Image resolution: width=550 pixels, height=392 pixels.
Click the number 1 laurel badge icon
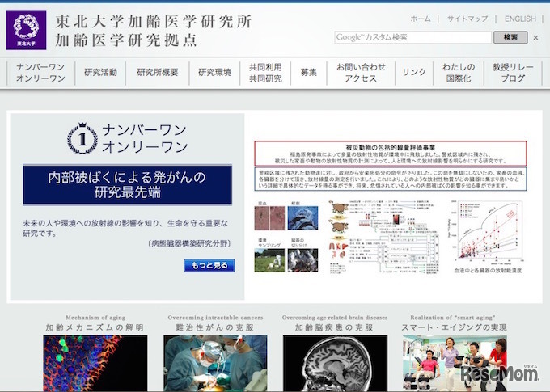(81, 137)
